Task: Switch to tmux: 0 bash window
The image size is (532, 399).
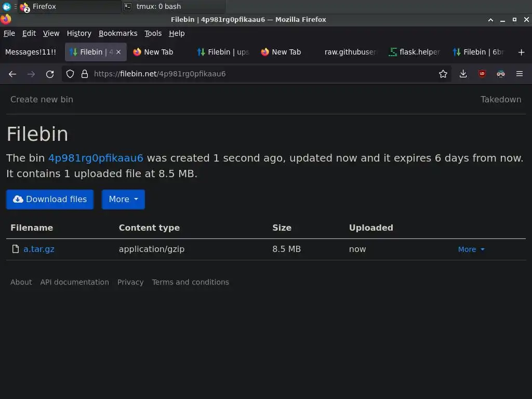Action: 173,6
